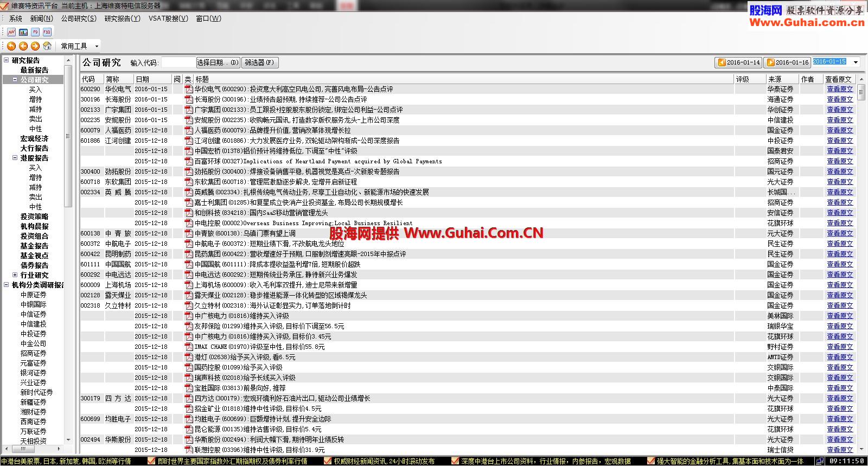Select 基金报告 in the tree
Image resolution: width=868 pixels, height=466 pixels.
(34, 246)
